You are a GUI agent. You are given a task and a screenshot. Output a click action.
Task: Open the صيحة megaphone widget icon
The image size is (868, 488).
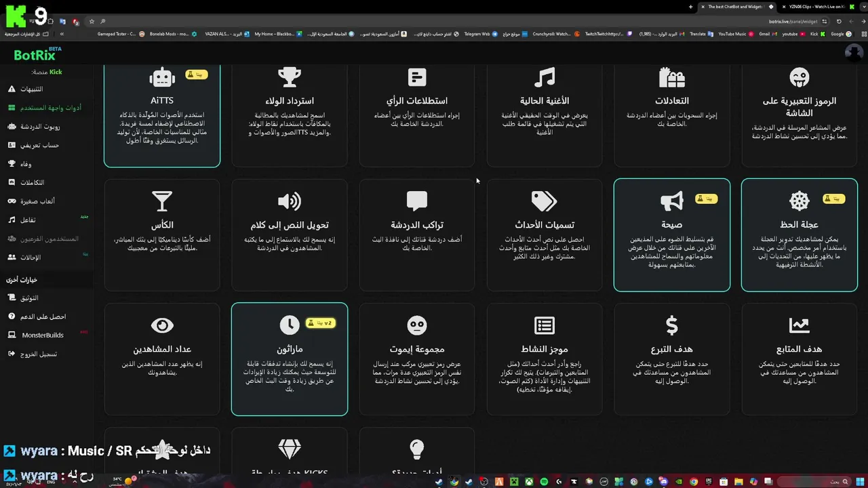[672, 201]
